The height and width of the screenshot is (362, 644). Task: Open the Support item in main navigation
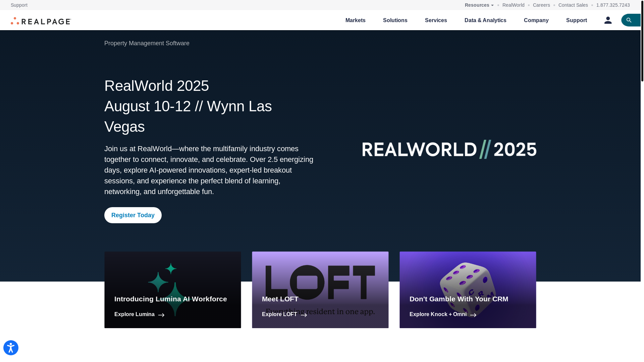(577, 20)
